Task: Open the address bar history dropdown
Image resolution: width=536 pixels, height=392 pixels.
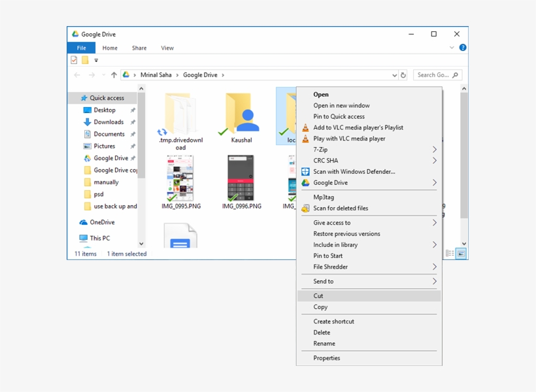Action: coord(394,75)
